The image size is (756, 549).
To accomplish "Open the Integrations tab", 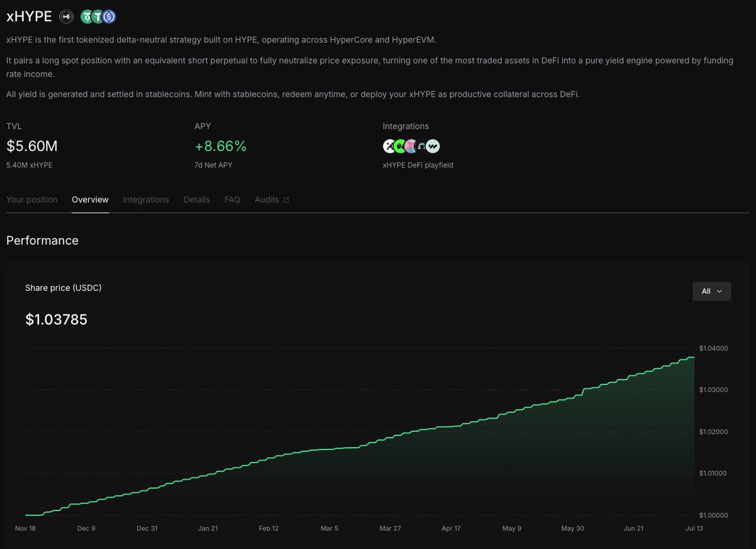I will [x=146, y=200].
